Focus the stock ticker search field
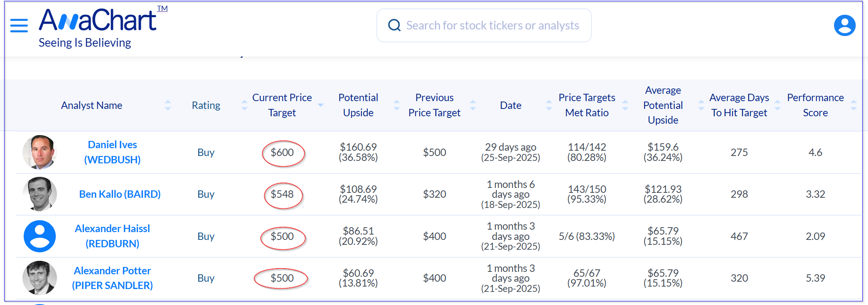Image resolution: width=868 pixels, height=305 pixels. [492, 25]
